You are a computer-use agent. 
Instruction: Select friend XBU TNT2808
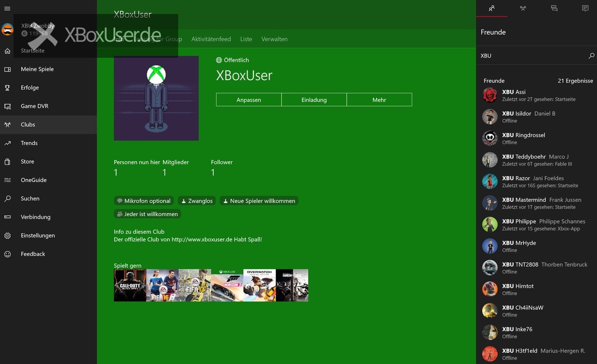click(x=536, y=268)
